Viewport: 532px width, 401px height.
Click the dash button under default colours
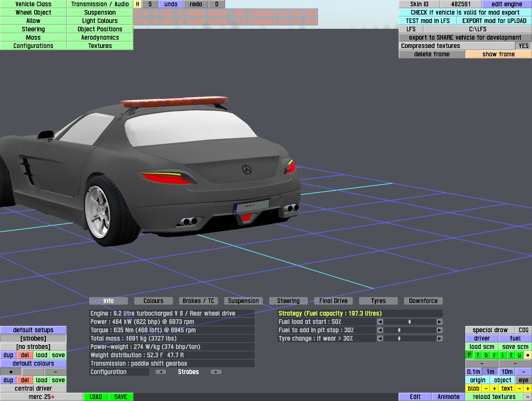point(55,372)
